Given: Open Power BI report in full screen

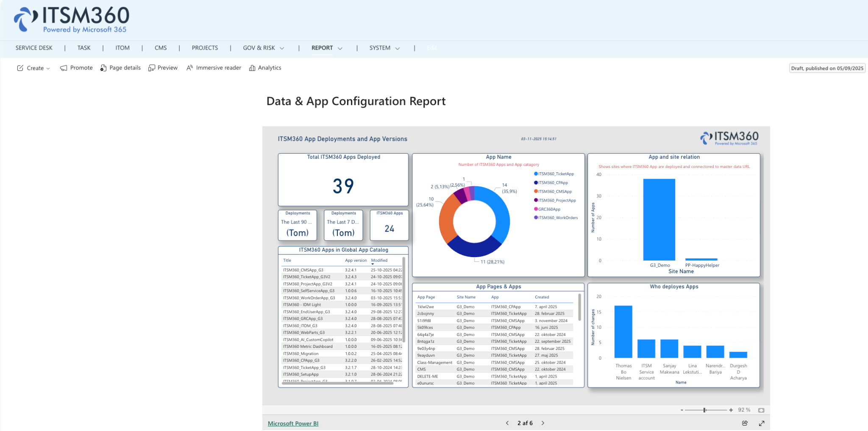Looking at the screenshot, I should [762, 423].
